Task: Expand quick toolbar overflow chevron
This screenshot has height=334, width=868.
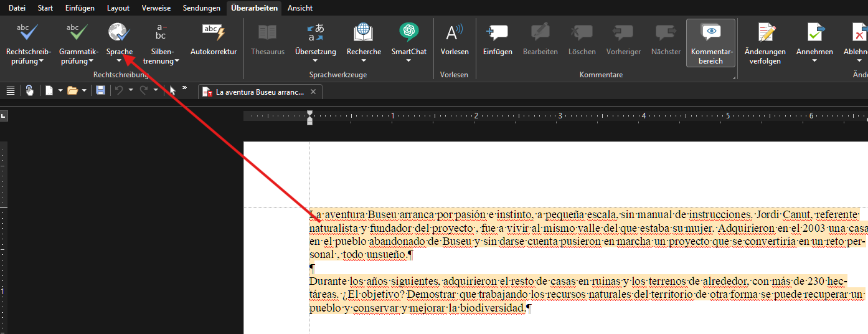Action: [184, 88]
